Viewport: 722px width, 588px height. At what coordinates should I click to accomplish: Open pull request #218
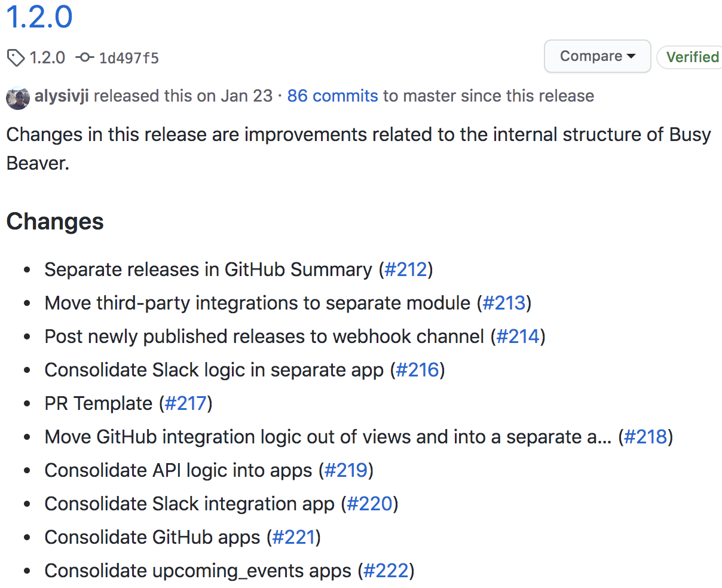click(x=645, y=437)
